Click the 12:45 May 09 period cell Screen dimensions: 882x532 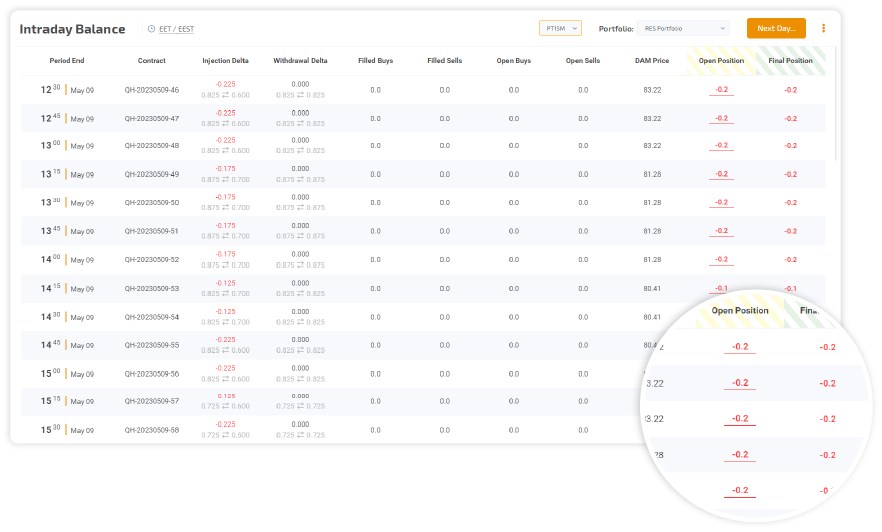pos(67,119)
